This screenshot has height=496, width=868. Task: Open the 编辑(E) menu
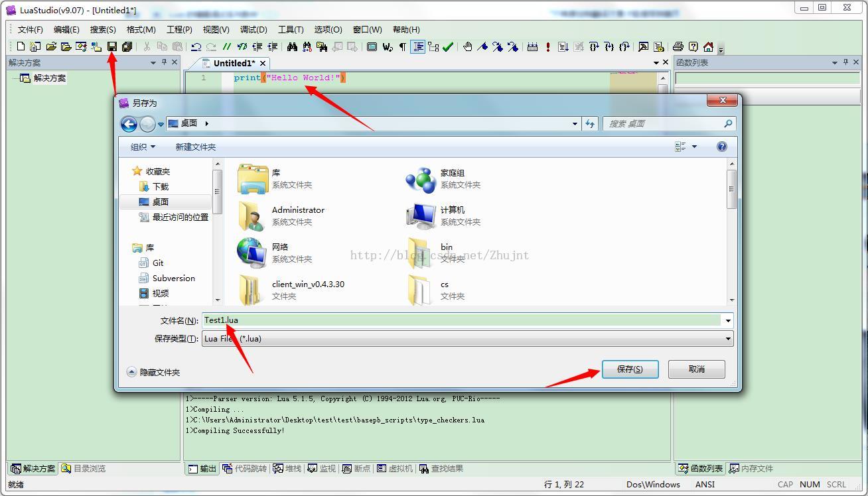[x=66, y=29]
